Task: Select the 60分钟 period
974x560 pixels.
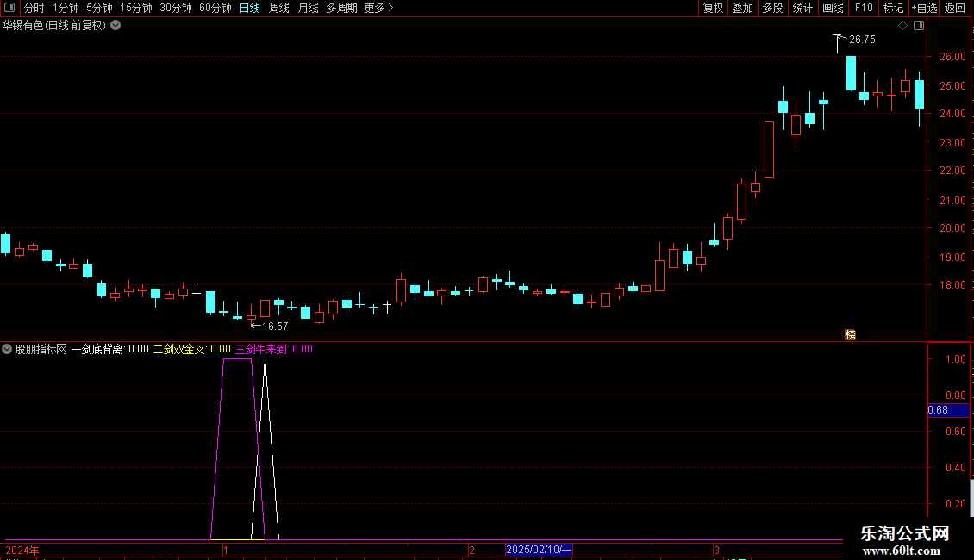Action: coord(215,8)
